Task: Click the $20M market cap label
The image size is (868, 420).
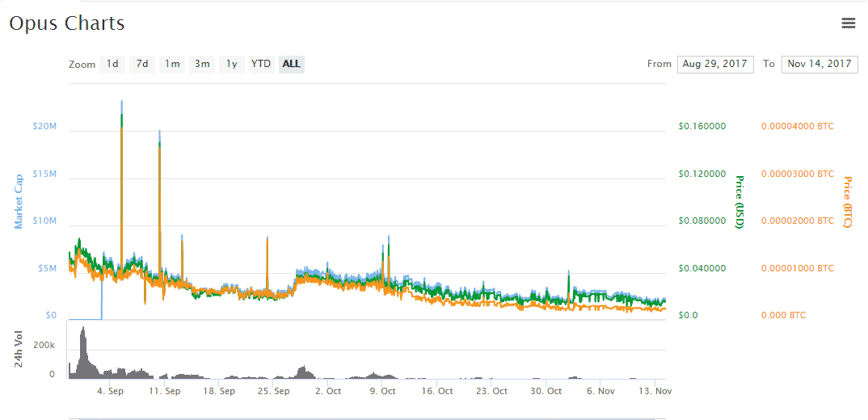Action: [x=44, y=126]
